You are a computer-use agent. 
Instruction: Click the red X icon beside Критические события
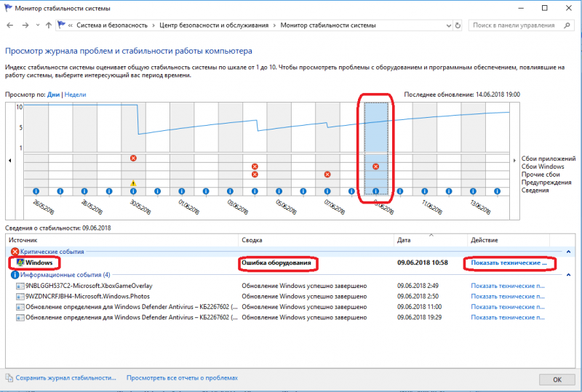coord(15,252)
